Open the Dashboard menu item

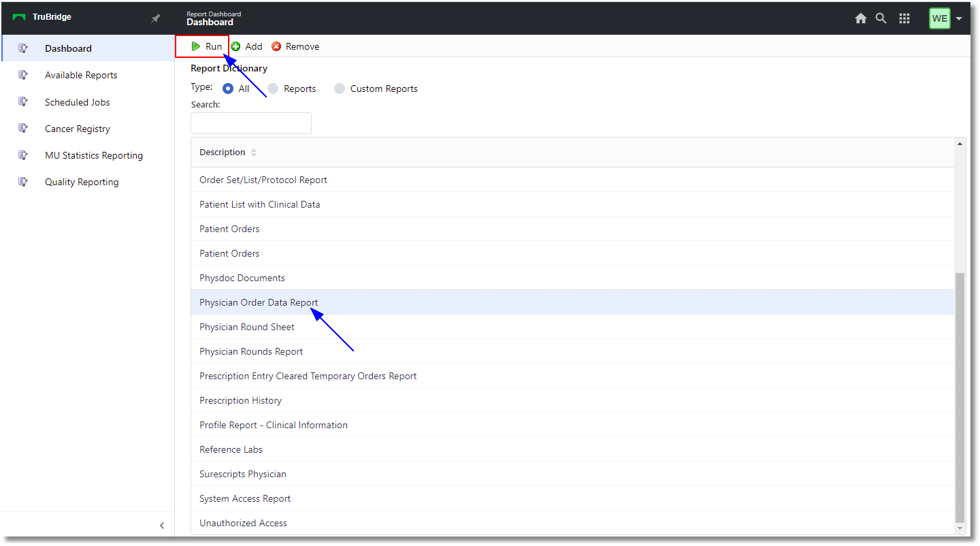click(x=87, y=48)
